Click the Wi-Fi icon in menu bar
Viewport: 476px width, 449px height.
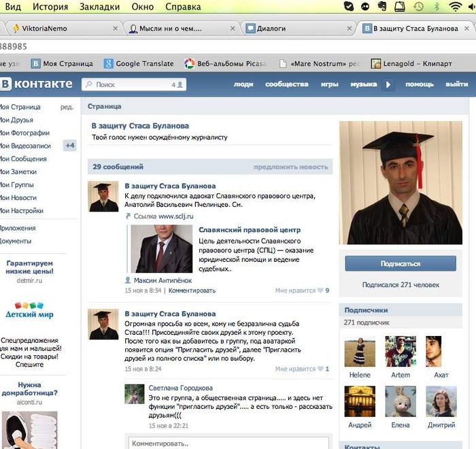[455, 7]
